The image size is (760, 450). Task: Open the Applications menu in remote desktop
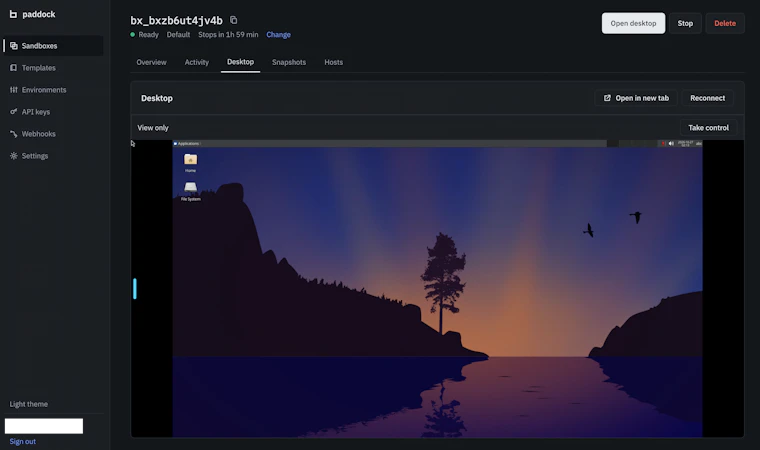(187, 144)
